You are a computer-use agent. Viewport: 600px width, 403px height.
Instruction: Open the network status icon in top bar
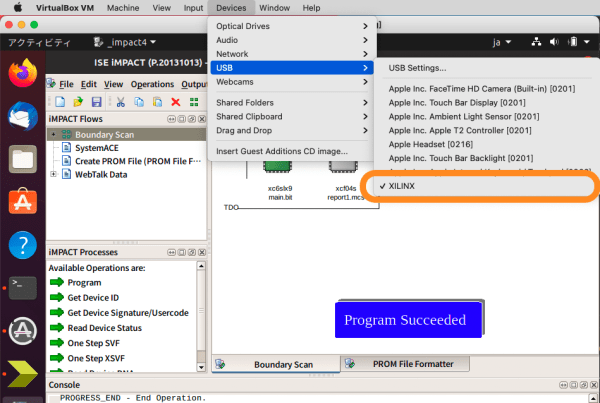coord(536,42)
